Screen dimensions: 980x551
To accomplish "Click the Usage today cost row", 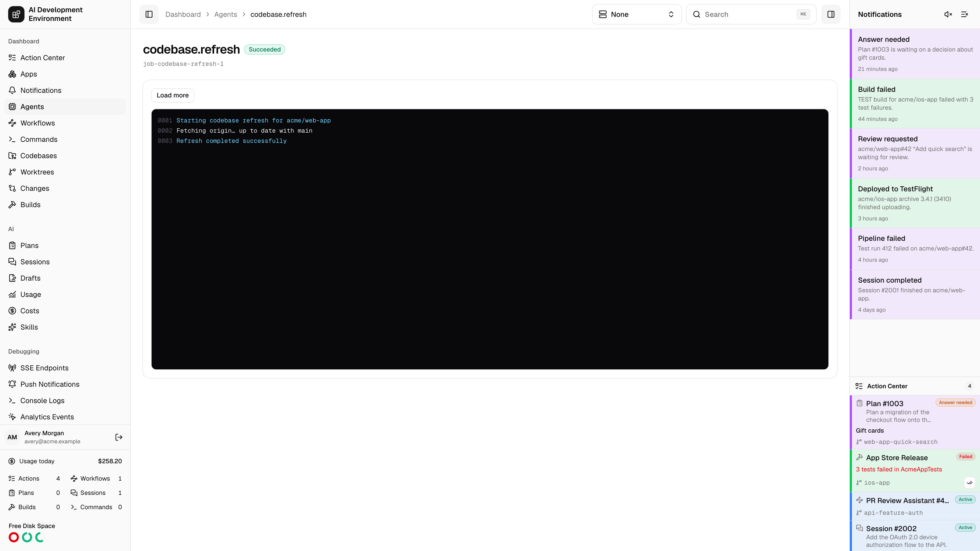I will pos(65,461).
